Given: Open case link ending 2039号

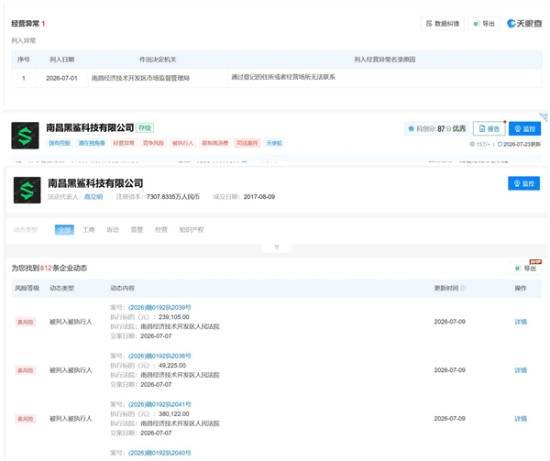Looking at the screenshot, I should 160,308.
